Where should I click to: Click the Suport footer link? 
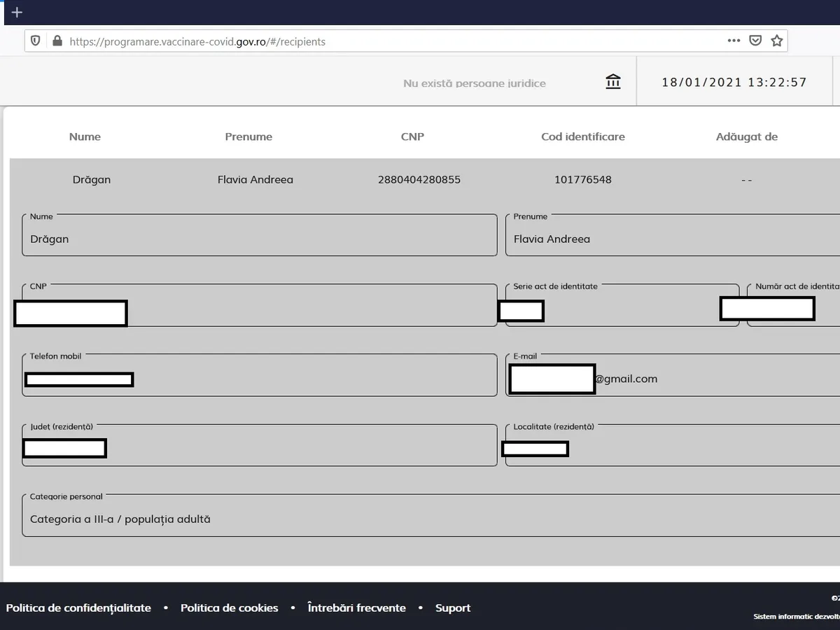click(453, 608)
